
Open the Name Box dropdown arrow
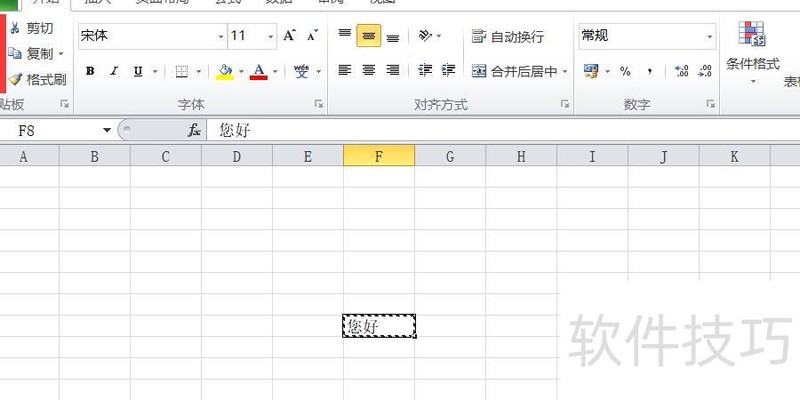(x=107, y=131)
